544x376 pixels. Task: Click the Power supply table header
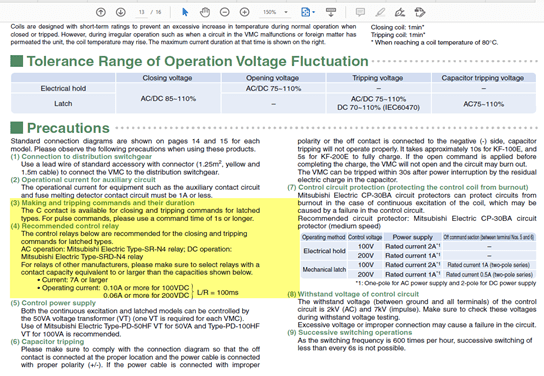point(413,237)
